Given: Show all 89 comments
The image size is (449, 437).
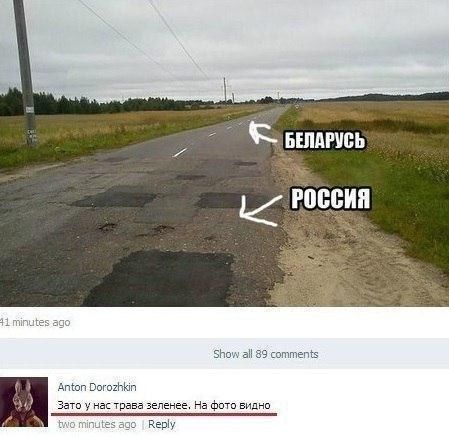Looking at the screenshot, I should [266, 354].
